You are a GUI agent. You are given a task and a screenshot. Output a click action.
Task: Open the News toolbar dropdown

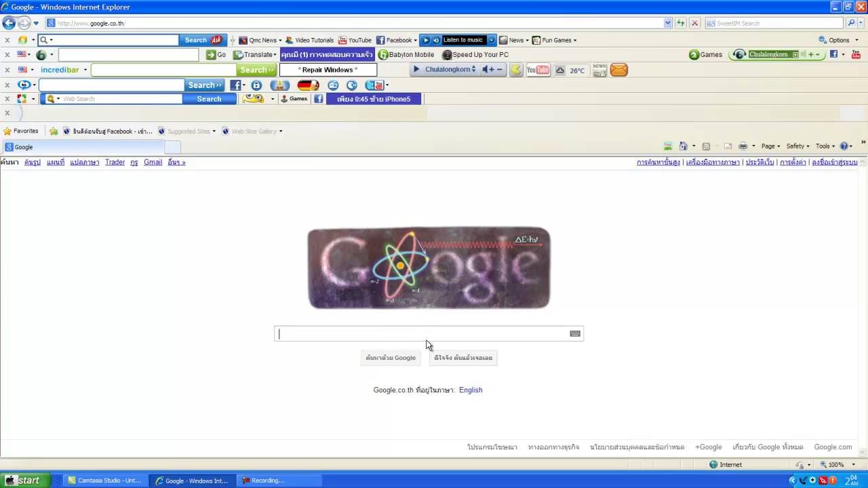[513, 40]
